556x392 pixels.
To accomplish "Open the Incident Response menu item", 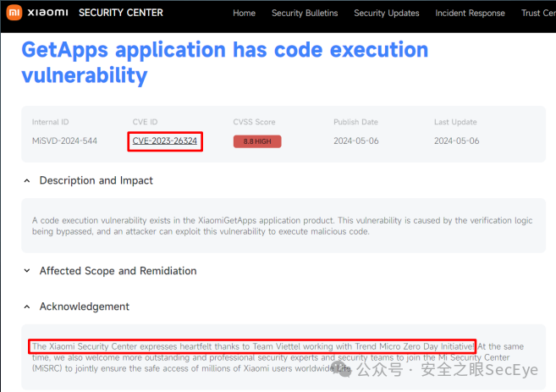I will coord(470,14).
